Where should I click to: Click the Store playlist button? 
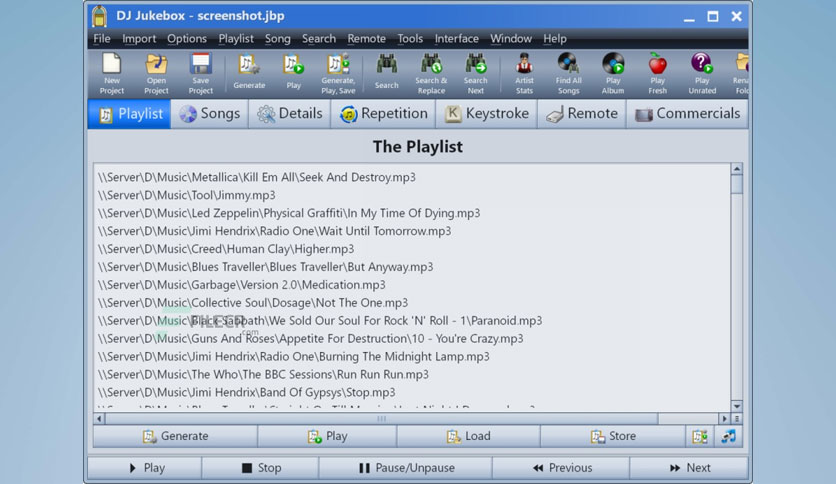tap(613, 437)
